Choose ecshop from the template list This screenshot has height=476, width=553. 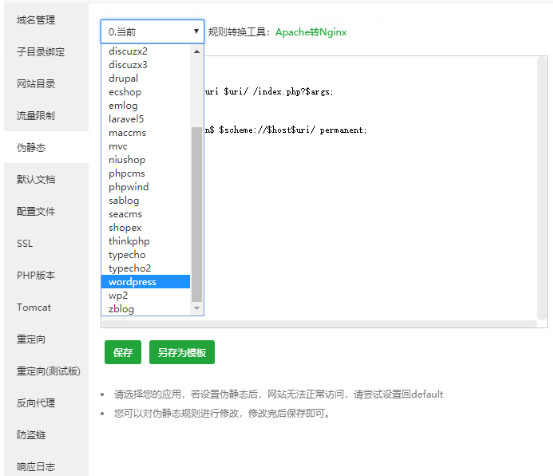(x=146, y=92)
